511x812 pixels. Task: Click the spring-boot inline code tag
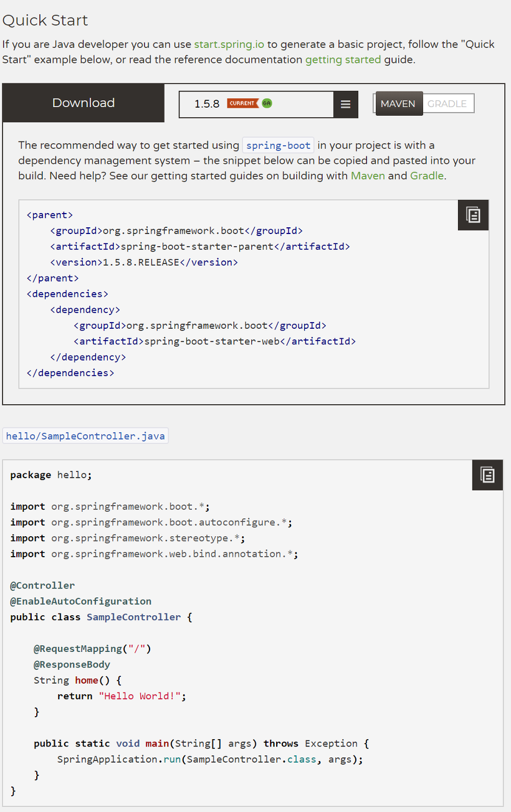pyautogui.click(x=278, y=146)
